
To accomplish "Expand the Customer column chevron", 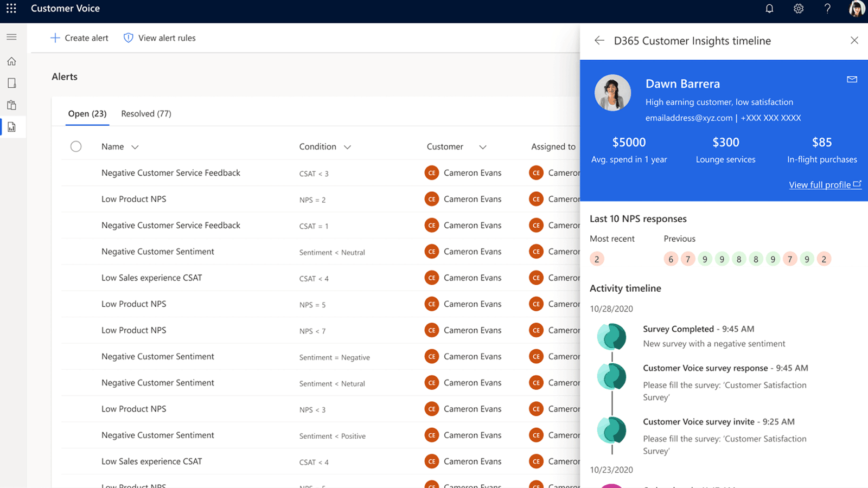I will (x=483, y=147).
